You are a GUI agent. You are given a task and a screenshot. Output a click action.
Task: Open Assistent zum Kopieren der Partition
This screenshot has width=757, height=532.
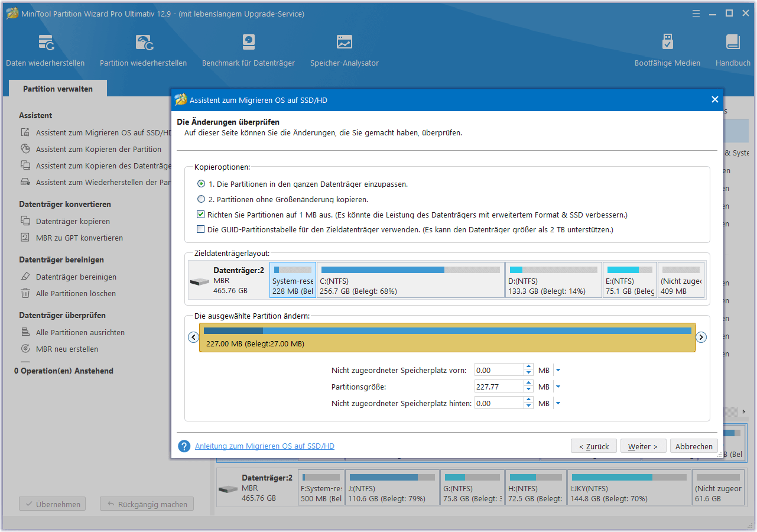point(99,150)
